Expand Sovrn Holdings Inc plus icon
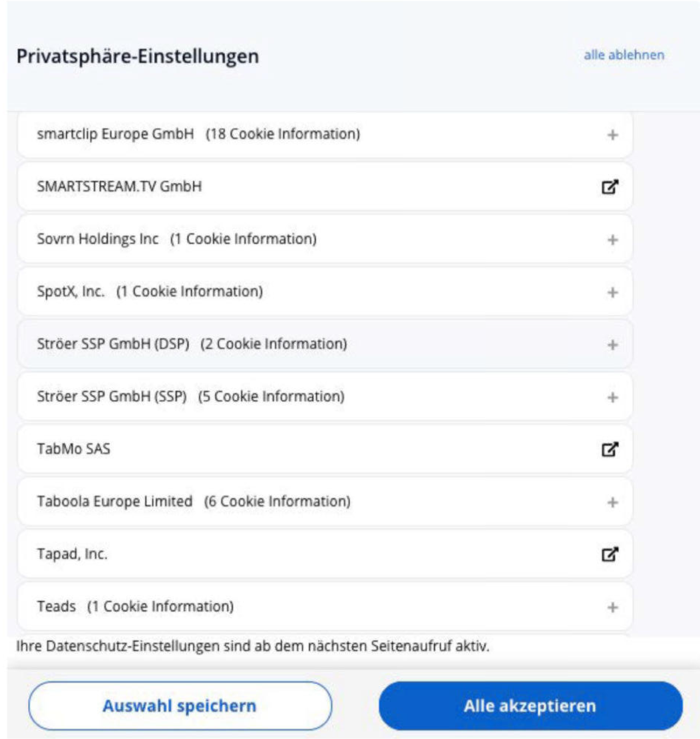700x739 pixels. coord(612,240)
